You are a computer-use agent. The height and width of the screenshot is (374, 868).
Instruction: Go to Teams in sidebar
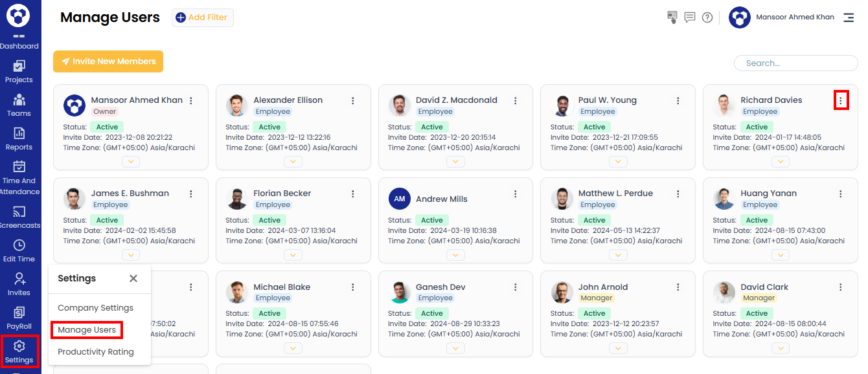coord(19,105)
